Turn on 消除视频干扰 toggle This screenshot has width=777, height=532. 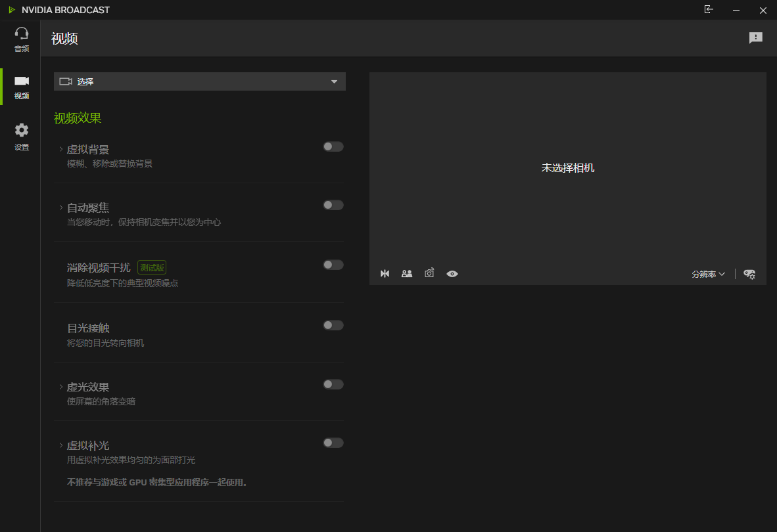pyautogui.click(x=333, y=265)
